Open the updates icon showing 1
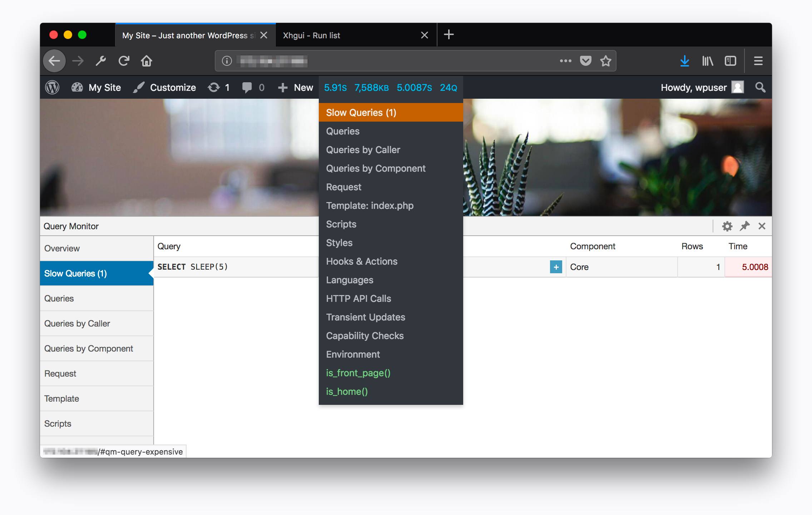 pyautogui.click(x=214, y=87)
